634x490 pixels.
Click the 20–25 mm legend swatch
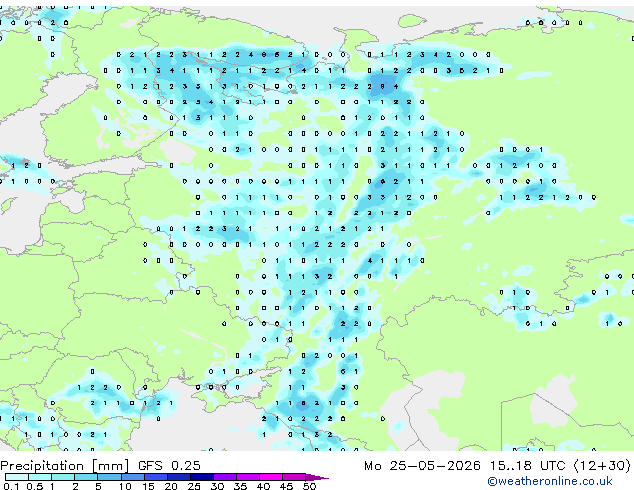click(179, 477)
